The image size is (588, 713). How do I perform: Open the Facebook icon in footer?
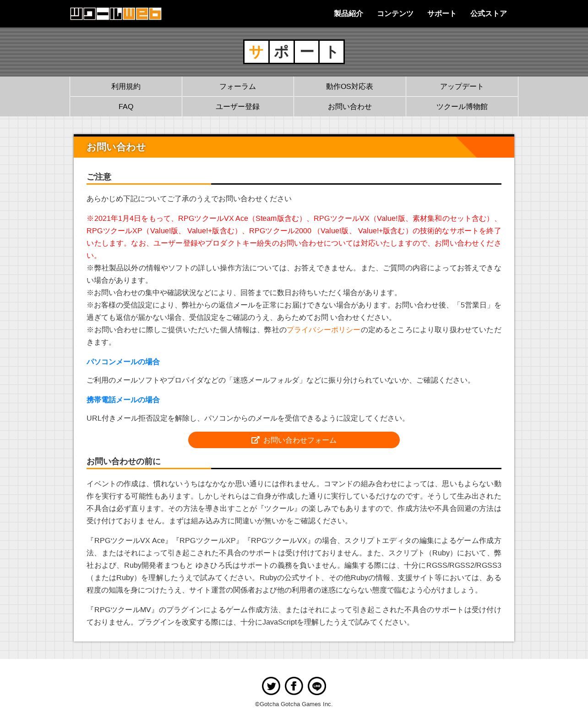coord(294,686)
